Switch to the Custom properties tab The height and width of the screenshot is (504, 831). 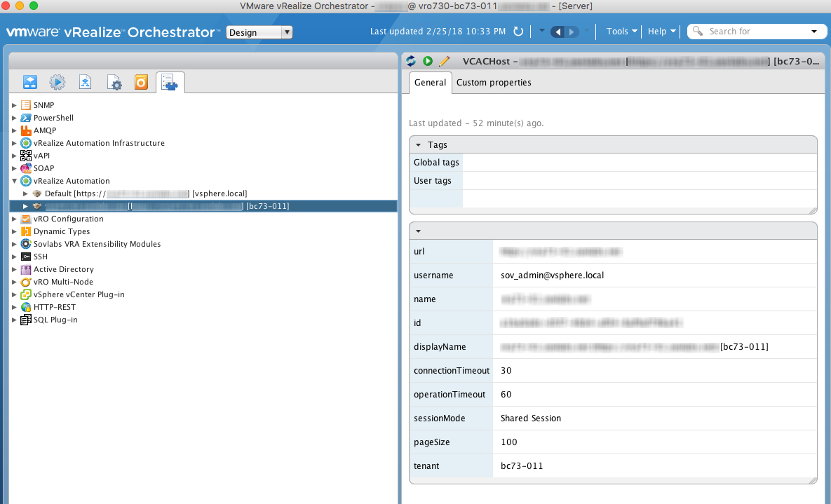tap(494, 82)
